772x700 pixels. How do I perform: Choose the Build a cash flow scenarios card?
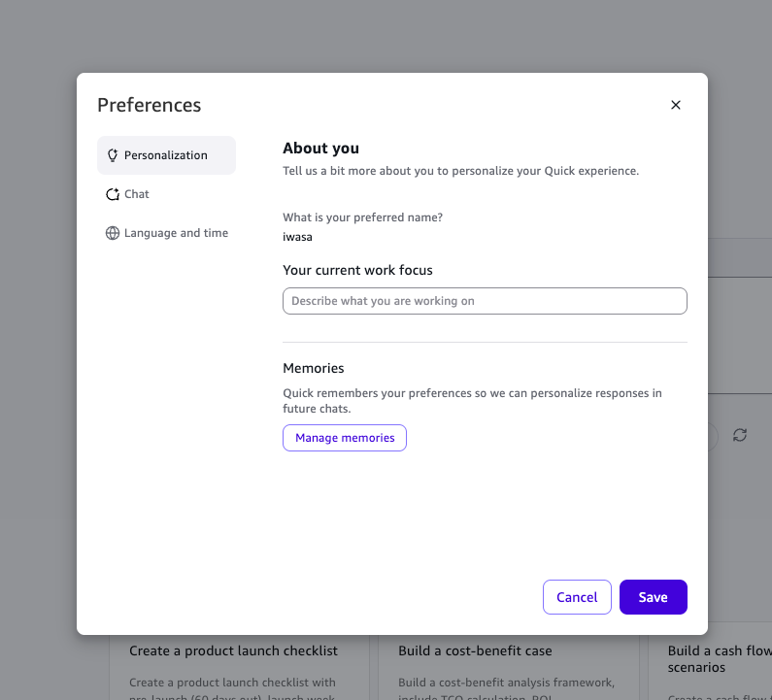(x=719, y=660)
